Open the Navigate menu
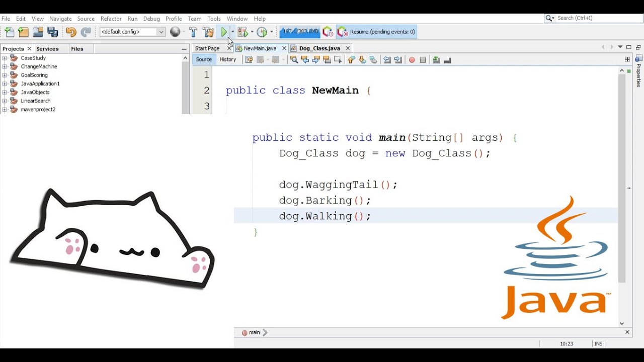This screenshot has height=362, width=644. pyautogui.click(x=60, y=19)
